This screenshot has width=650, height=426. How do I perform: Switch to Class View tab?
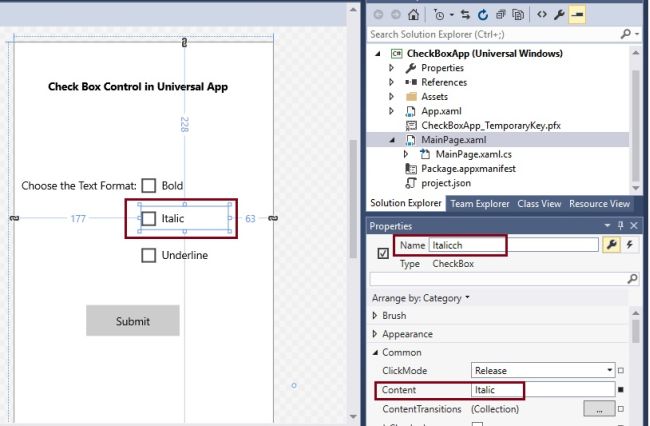539,204
